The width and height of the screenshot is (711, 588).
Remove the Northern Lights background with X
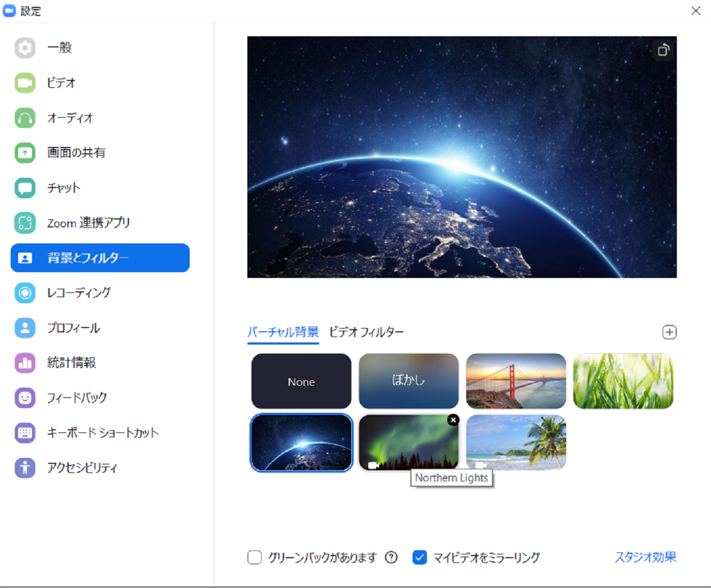(453, 420)
